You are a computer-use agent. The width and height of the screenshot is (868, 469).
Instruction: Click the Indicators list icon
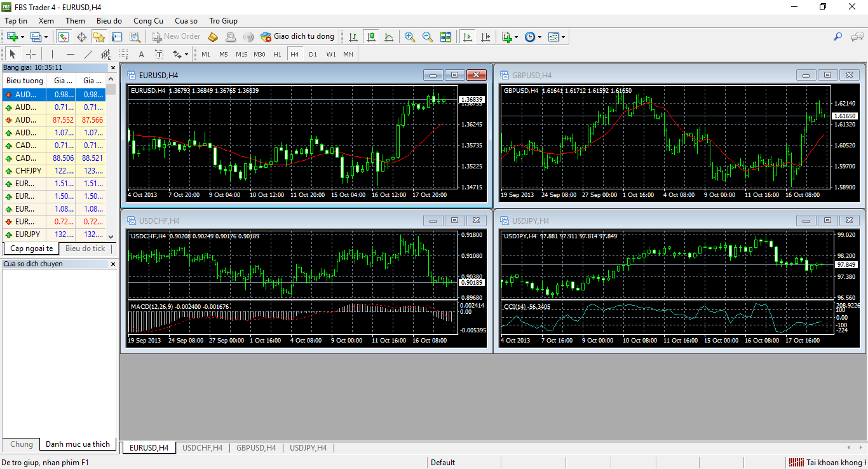click(506, 37)
